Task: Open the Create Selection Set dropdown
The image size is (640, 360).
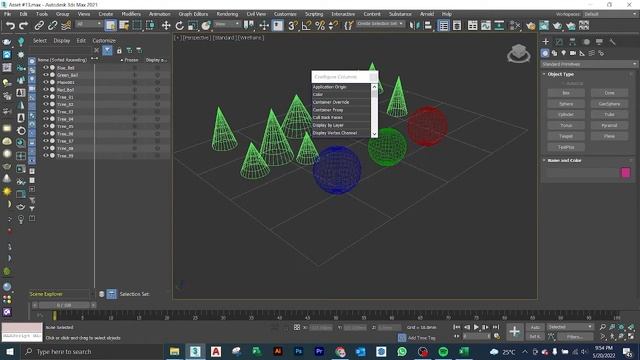Action: (380, 24)
